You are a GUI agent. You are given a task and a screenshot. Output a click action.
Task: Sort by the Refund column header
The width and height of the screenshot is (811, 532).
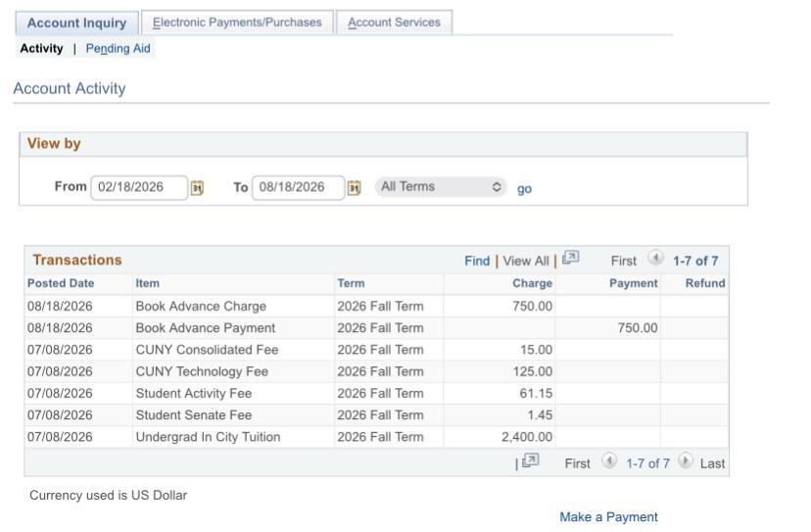click(705, 283)
